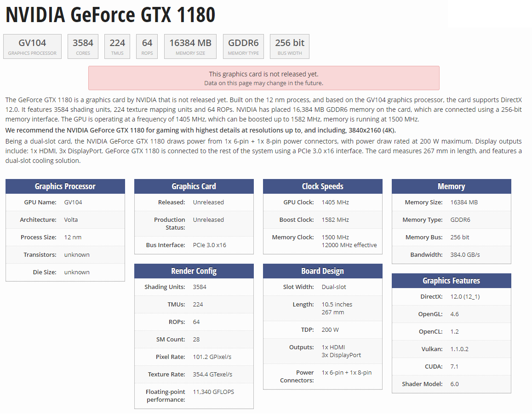Click the OpenCL value 1.2
The height and width of the screenshot is (416, 532).
(454, 332)
